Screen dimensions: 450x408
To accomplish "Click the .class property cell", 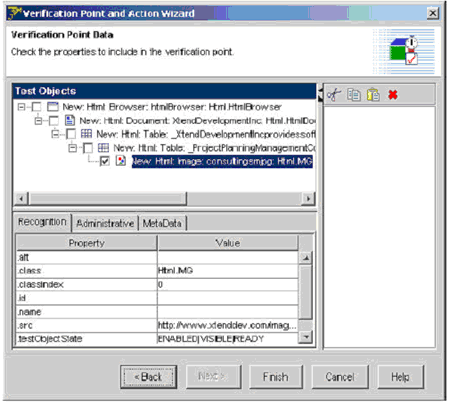I will (x=87, y=271).
